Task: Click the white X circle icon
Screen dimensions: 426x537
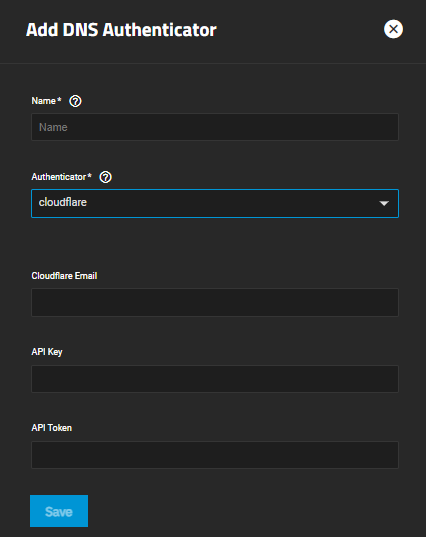Action: pyautogui.click(x=393, y=29)
